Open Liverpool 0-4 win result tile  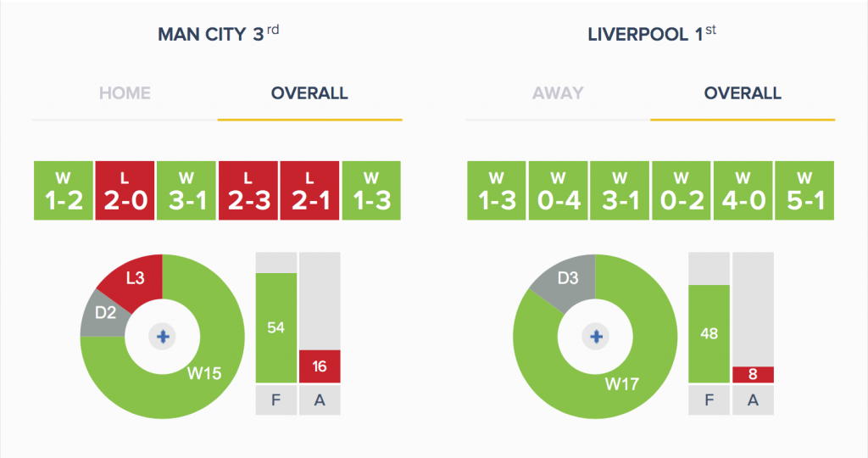pos(558,191)
